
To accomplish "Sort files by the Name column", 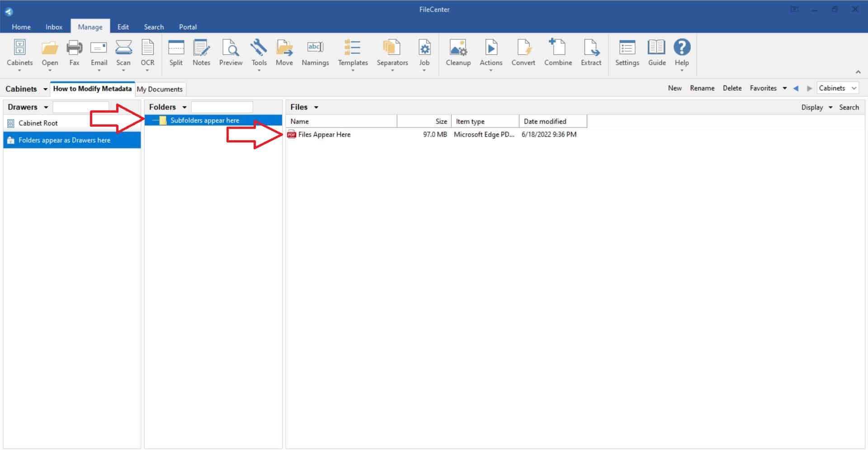I will click(x=341, y=121).
